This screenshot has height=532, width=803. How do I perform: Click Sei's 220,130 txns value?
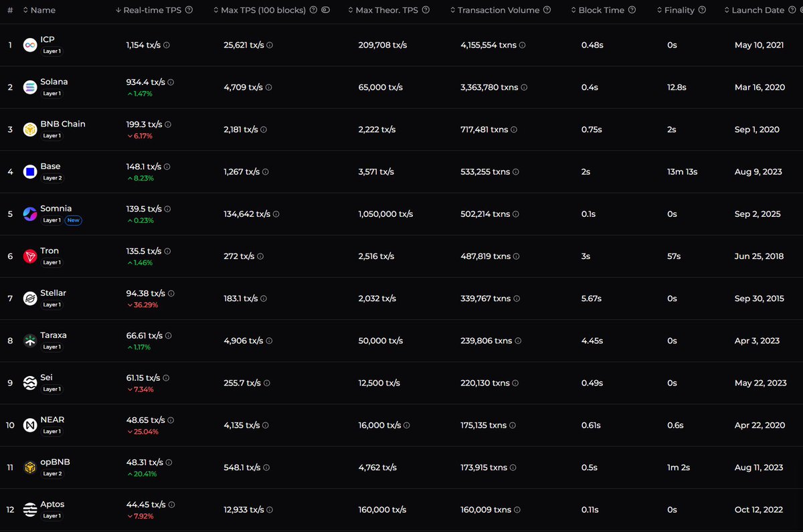click(485, 383)
